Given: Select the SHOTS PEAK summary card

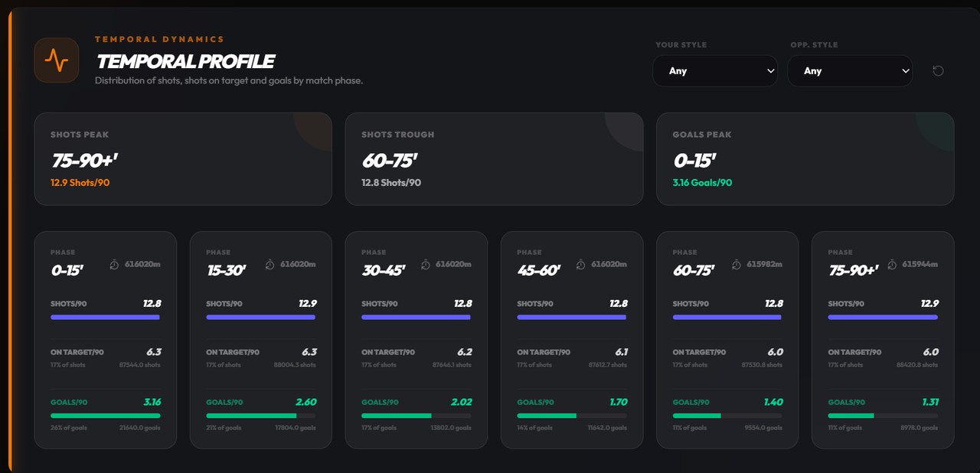Looking at the screenshot, I should click(x=183, y=159).
